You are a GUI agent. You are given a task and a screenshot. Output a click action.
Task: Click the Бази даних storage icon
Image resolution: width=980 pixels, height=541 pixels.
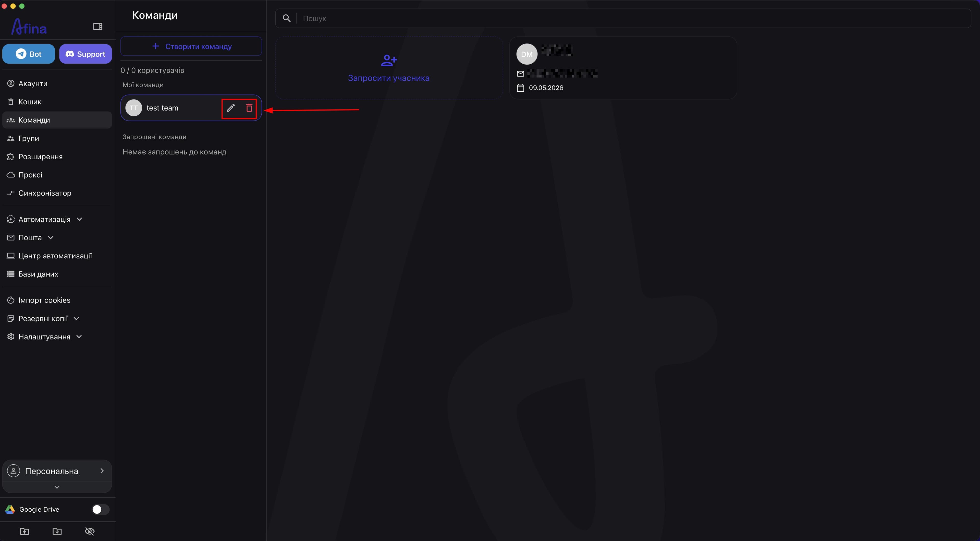click(x=11, y=274)
